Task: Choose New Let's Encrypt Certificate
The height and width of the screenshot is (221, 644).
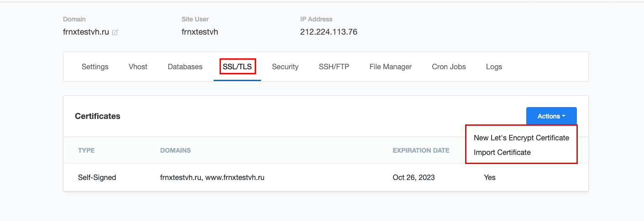Action: pos(521,138)
